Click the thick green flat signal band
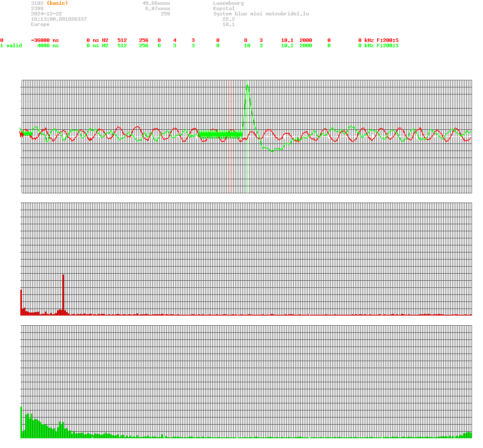The image size is (483, 448). [221, 134]
